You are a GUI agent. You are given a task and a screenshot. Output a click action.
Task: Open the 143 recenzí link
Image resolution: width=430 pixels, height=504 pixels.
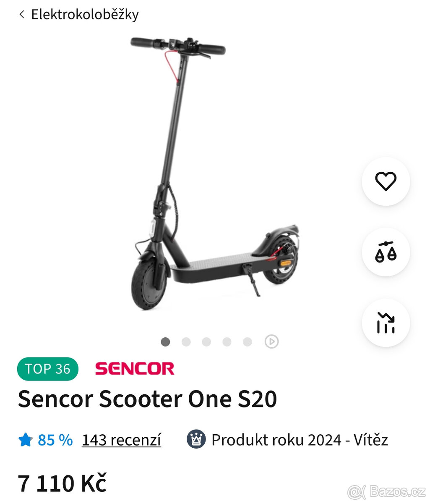[121, 440]
